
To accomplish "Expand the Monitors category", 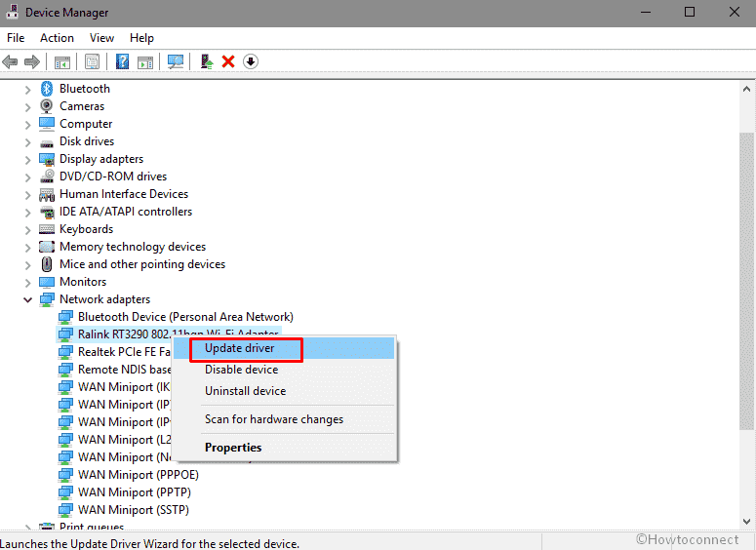I will [x=27, y=283].
